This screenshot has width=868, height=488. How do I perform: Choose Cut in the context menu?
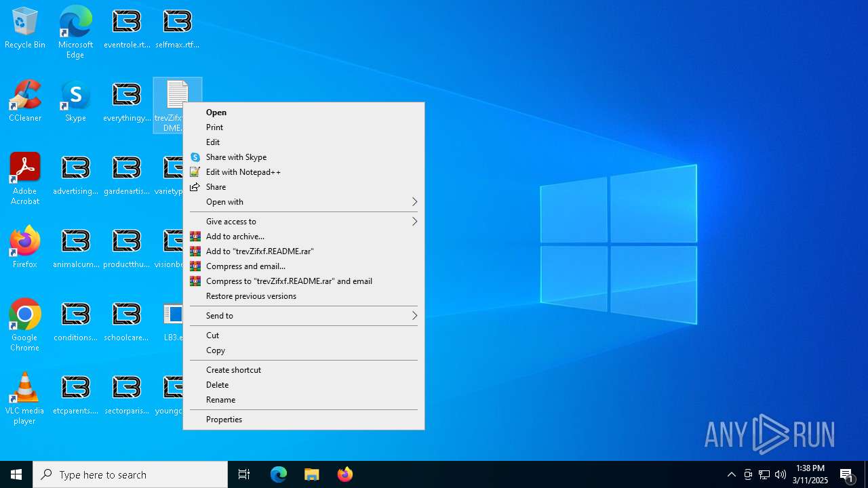[304, 335]
